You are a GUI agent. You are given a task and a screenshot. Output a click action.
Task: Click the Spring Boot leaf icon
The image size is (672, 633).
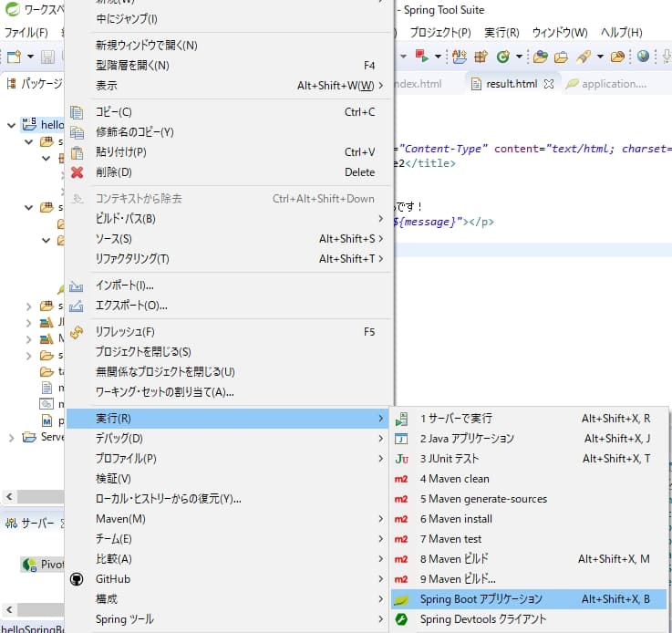coord(401,599)
